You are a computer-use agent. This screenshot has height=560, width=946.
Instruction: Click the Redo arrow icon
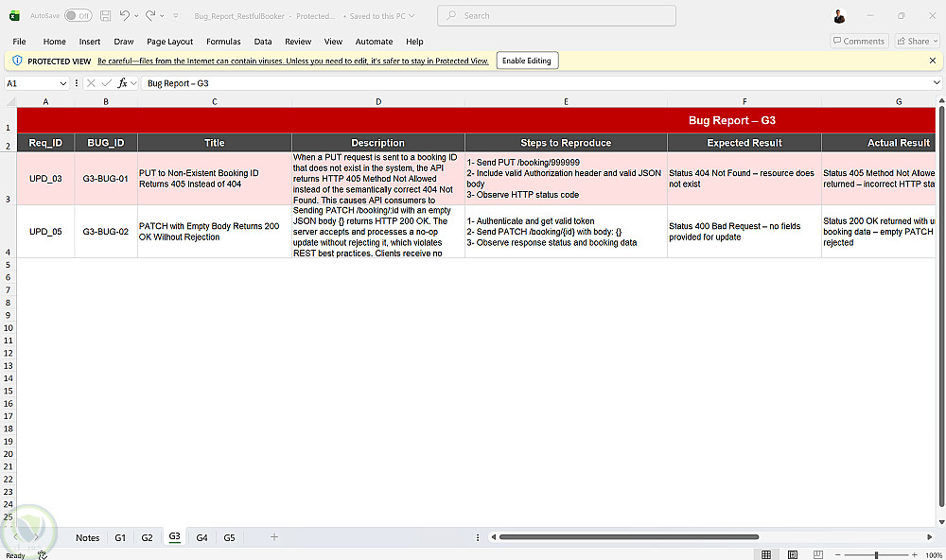tap(150, 16)
